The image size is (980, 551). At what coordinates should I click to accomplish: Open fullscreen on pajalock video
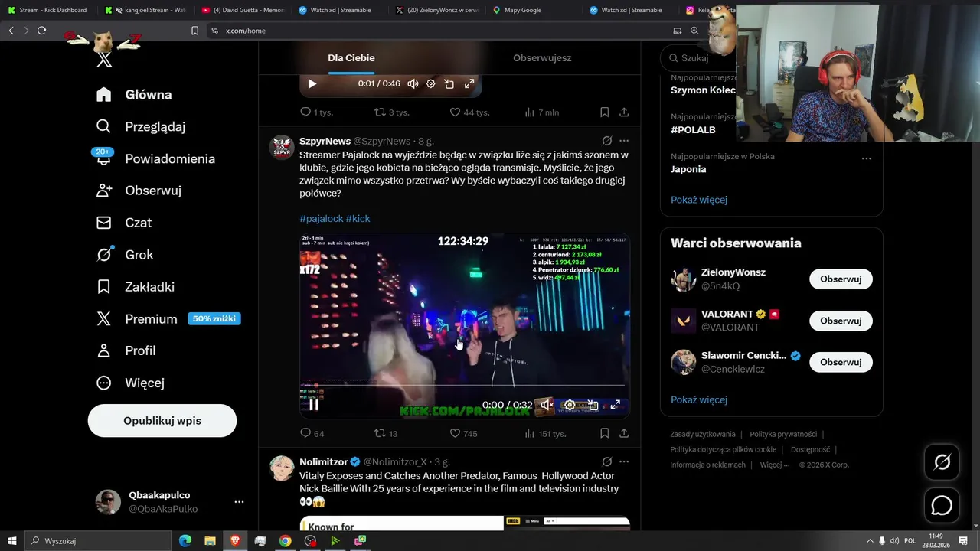[615, 405]
